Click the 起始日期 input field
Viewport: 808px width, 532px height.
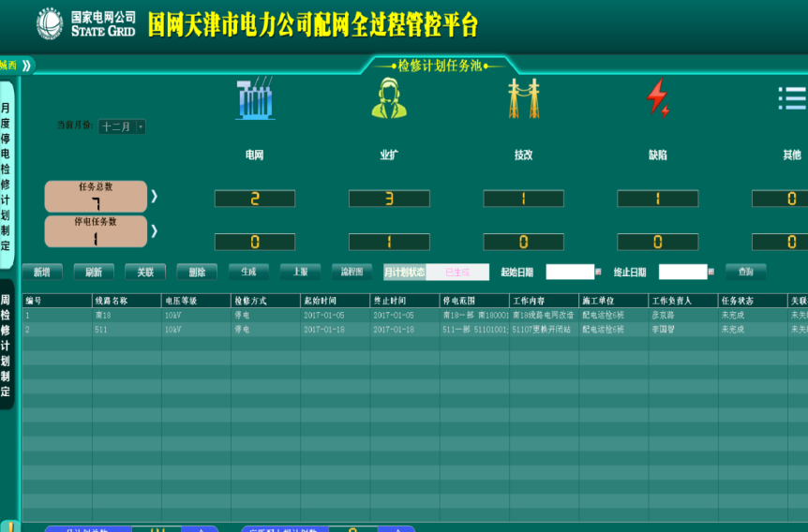point(569,273)
